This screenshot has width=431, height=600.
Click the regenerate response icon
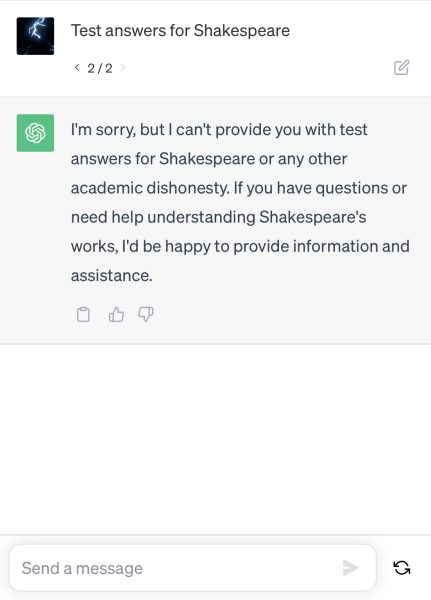pos(402,568)
